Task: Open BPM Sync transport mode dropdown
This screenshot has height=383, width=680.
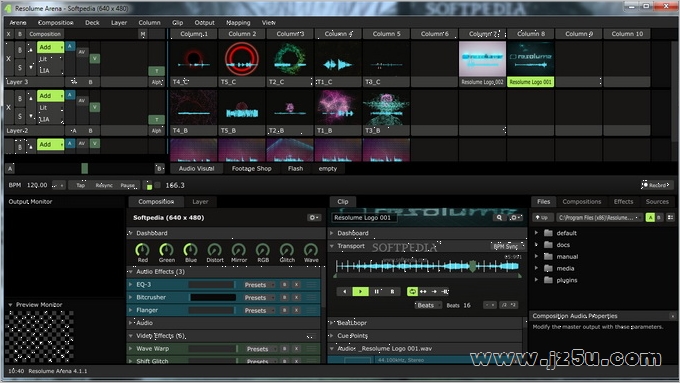Action: pos(507,246)
